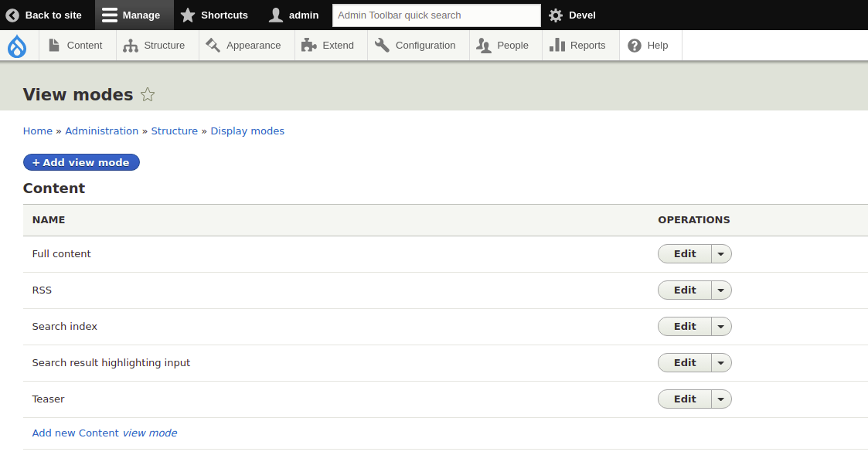Open the Content menu label
Image resolution: width=868 pixels, height=455 pixels.
click(x=85, y=46)
